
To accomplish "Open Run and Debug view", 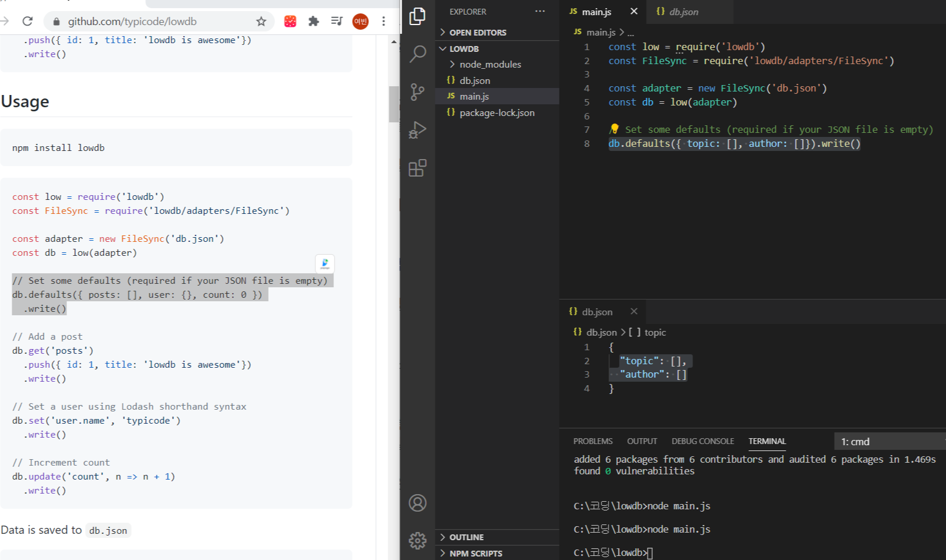I will point(417,129).
